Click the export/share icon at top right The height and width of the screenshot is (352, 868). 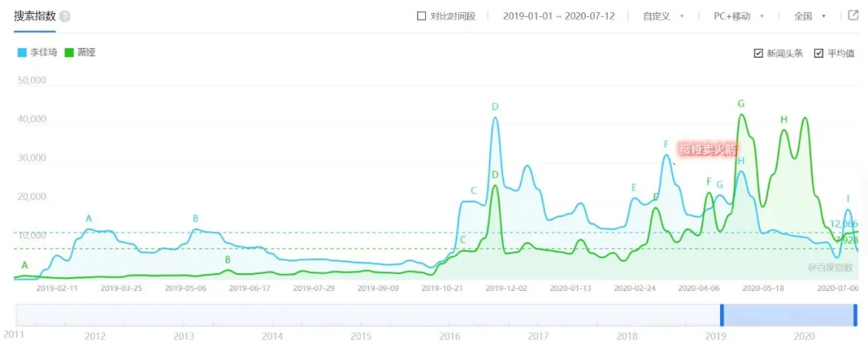854,15
